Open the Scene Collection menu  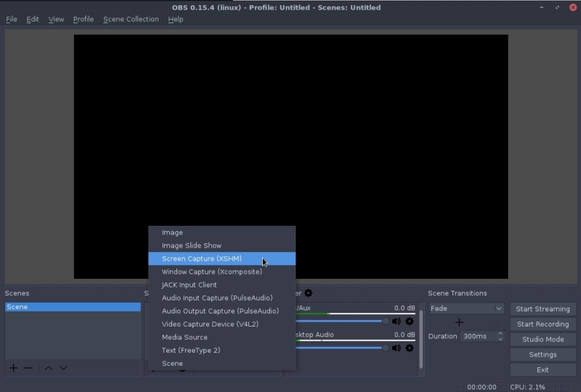point(131,20)
